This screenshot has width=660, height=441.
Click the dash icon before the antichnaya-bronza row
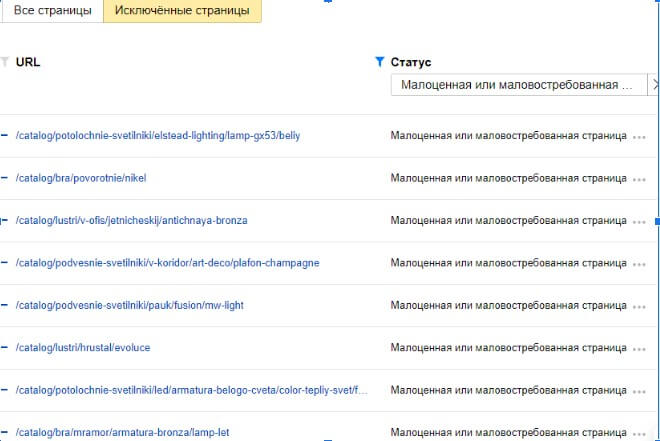click(4, 220)
